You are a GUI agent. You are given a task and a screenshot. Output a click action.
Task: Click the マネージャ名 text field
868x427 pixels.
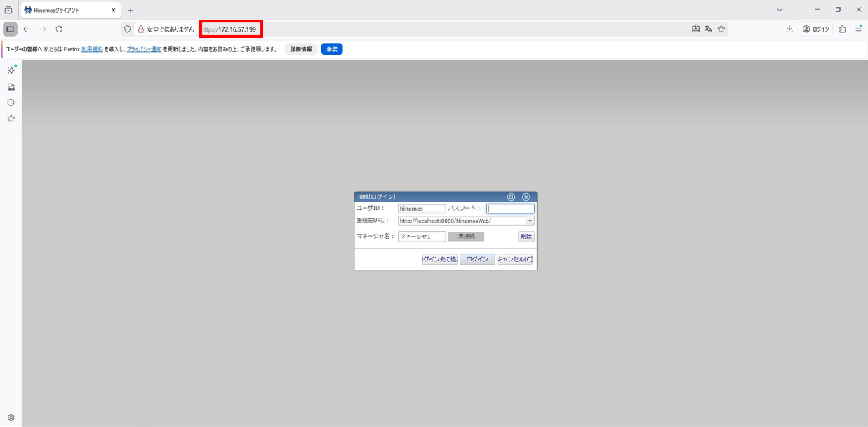pyautogui.click(x=422, y=237)
